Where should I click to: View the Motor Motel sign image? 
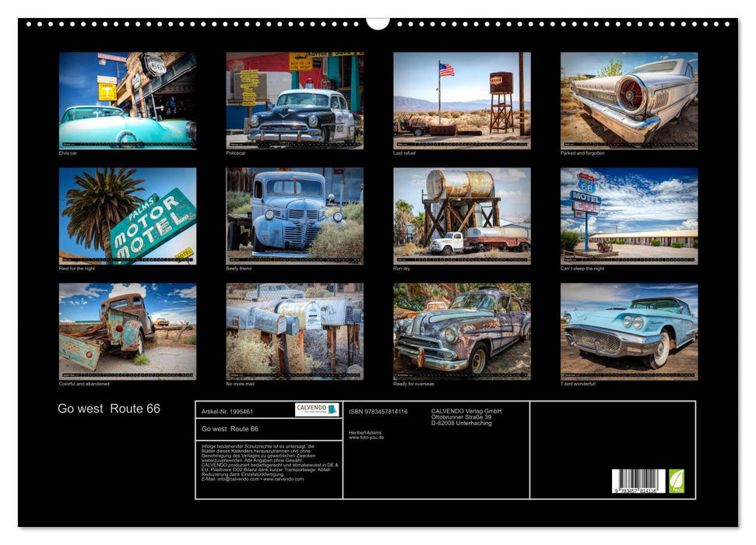tap(126, 214)
